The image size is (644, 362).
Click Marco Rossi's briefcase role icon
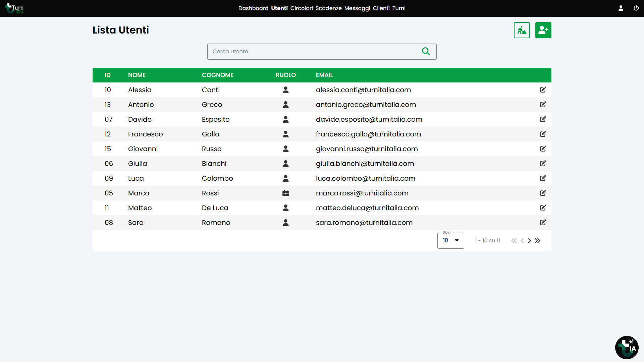[x=286, y=193]
